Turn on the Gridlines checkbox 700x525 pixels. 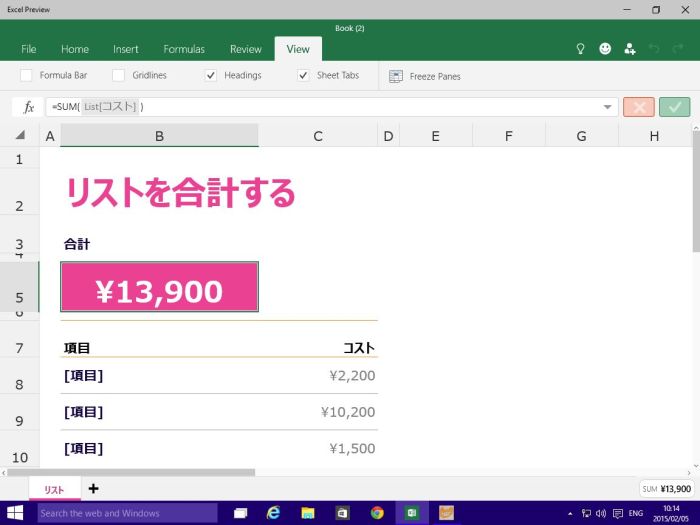point(119,75)
